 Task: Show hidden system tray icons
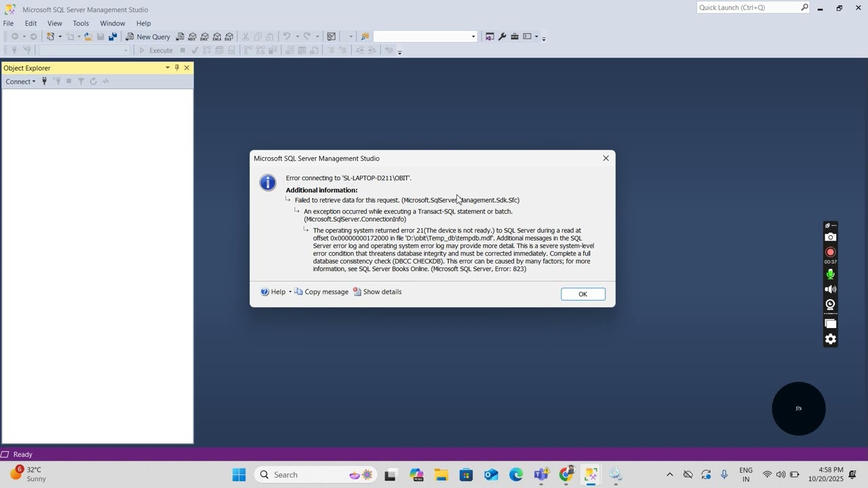click(669, 474)
